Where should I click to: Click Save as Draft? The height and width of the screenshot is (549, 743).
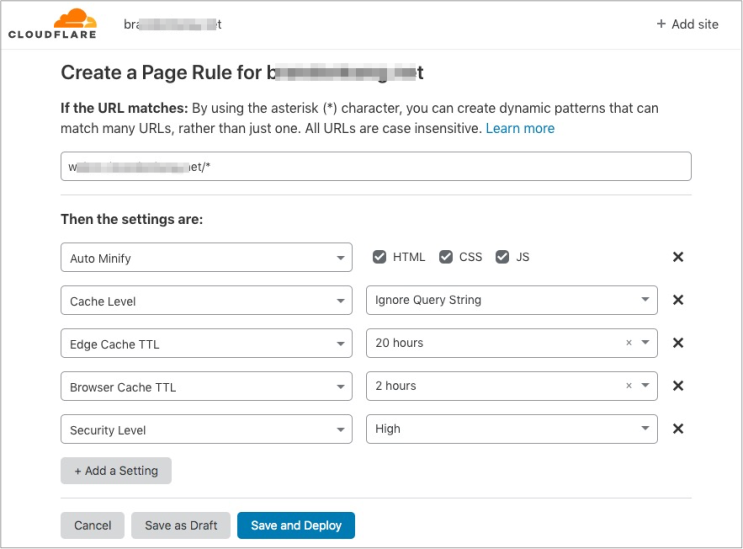(x=181, y=525)
